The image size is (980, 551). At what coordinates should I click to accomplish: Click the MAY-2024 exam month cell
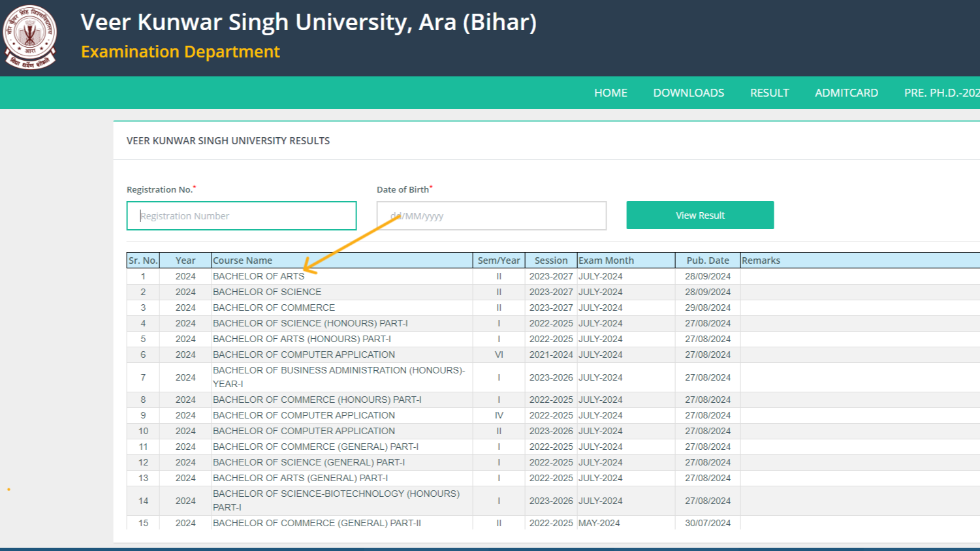click(599, 523)
